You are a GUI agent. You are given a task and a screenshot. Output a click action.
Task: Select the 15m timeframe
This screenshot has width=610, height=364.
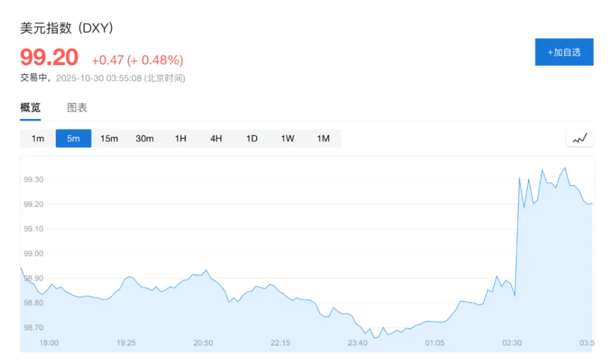[x=109, y=138]
